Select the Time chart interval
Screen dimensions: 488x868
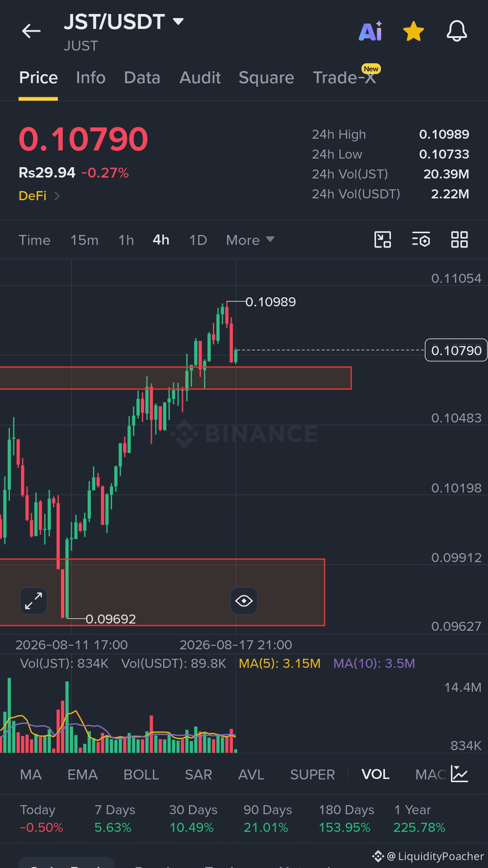pos(35,240)
